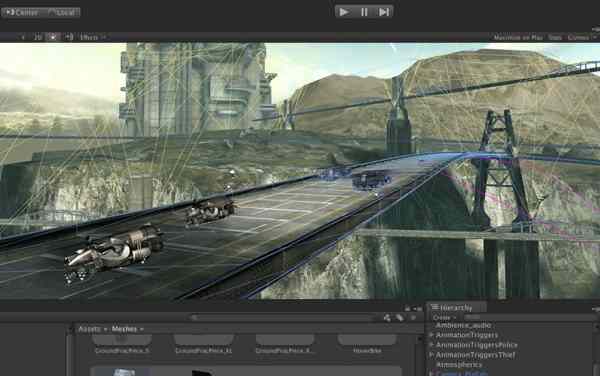Toggle scene lighting (sun icon)
Screen dimensions: 600x376
coord(53,37)
